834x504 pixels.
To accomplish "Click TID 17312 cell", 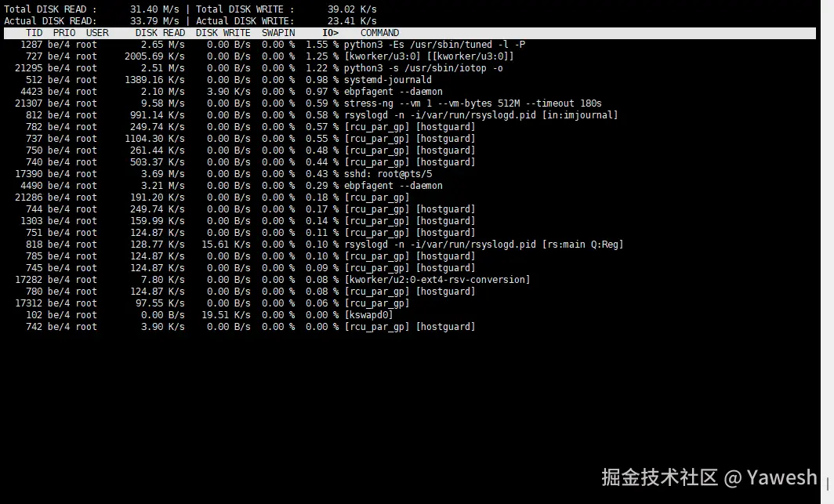I will coord(29,303).
